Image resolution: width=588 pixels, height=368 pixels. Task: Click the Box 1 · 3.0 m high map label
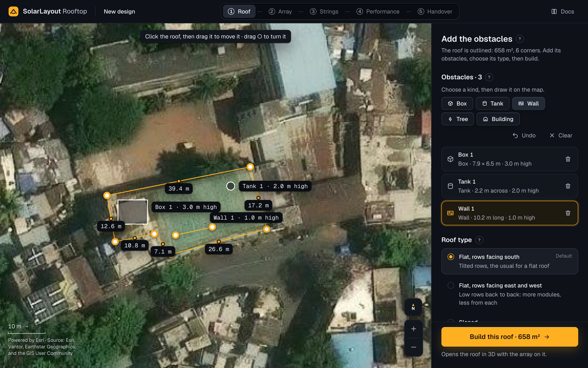[186, 207]
